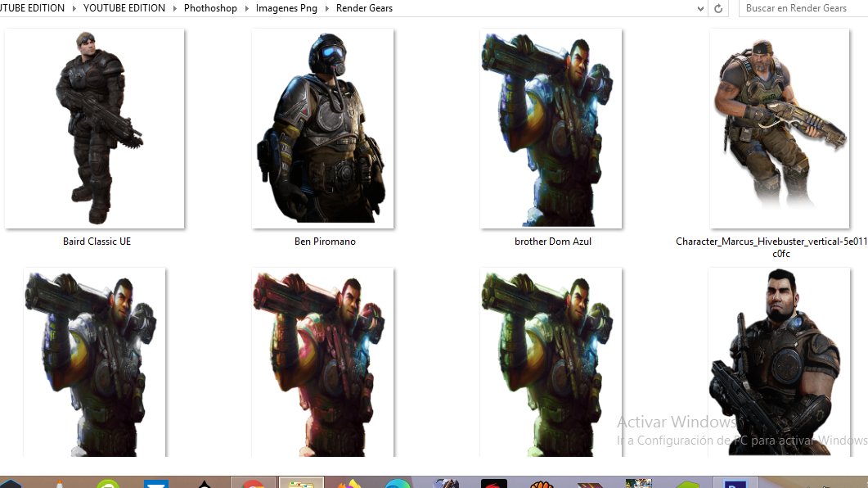
Task: Select the Dom thumbnail below Baird Classic UE
Action: coord(95,363)
